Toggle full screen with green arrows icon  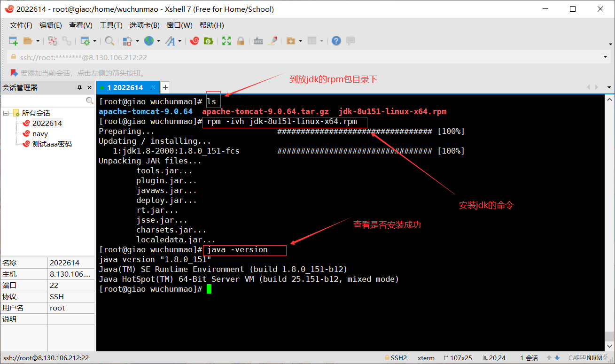(226, 41)
